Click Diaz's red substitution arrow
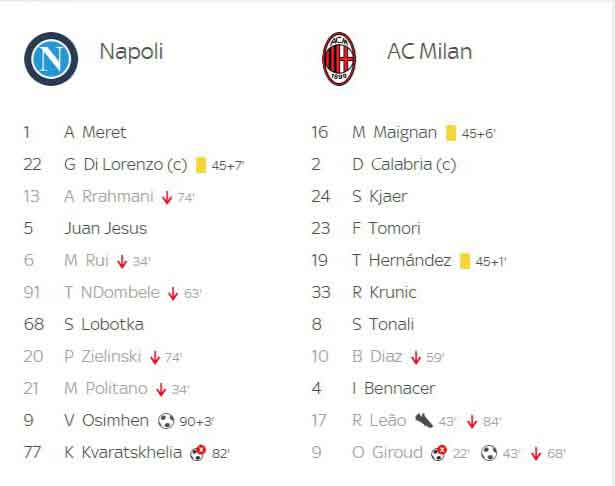This screenshot has width=615, height=486. click(416, 357)
